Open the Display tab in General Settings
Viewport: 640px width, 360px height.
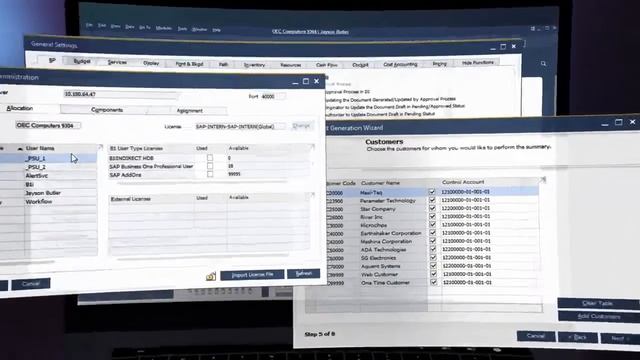tap(151, 63)
